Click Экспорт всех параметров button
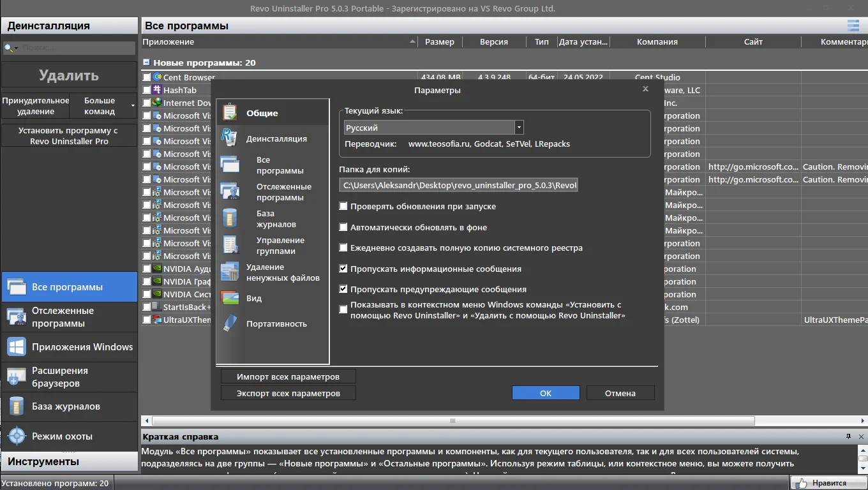The image size is (868, 490). pos(288,393)
